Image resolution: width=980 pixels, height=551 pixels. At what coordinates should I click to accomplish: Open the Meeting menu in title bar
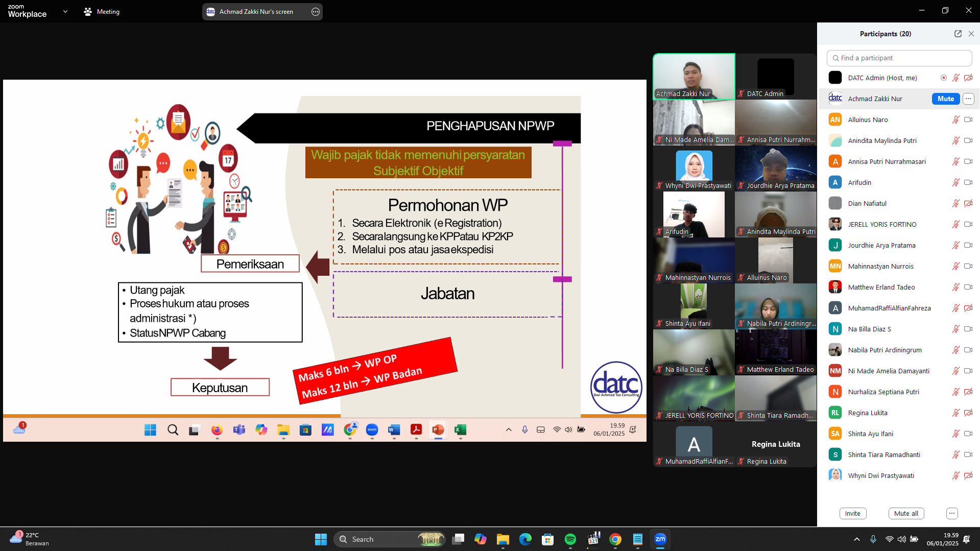(x=102, y=12)
